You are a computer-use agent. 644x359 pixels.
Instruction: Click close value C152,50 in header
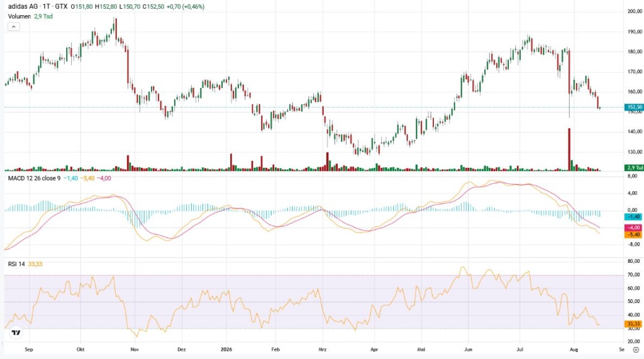(153, 6)
